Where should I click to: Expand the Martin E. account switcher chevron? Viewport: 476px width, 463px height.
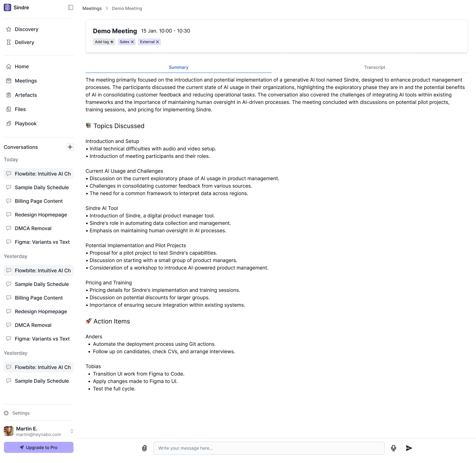click(72, 431)
